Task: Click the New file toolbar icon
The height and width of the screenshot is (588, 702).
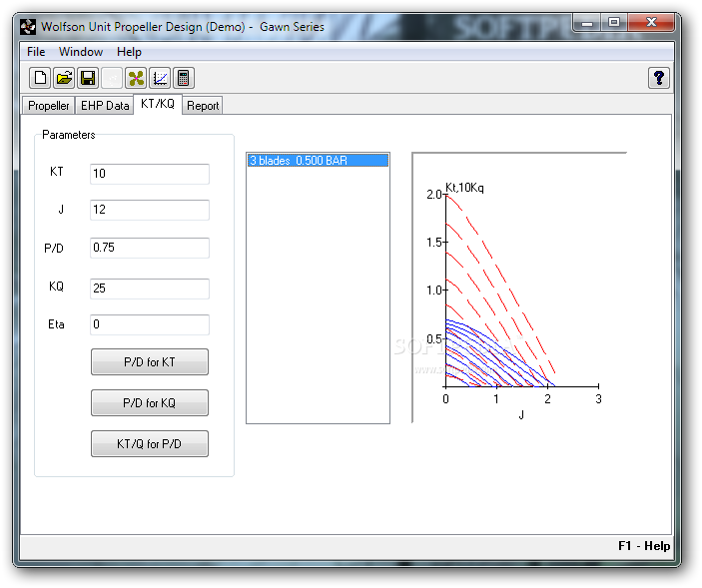Action: (x=40, y=78)
